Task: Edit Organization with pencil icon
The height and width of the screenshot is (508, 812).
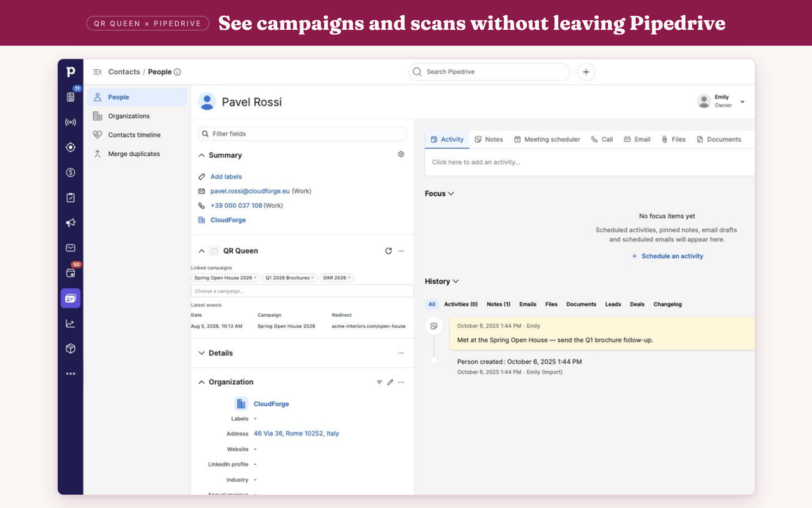Action: coord(390,382)
